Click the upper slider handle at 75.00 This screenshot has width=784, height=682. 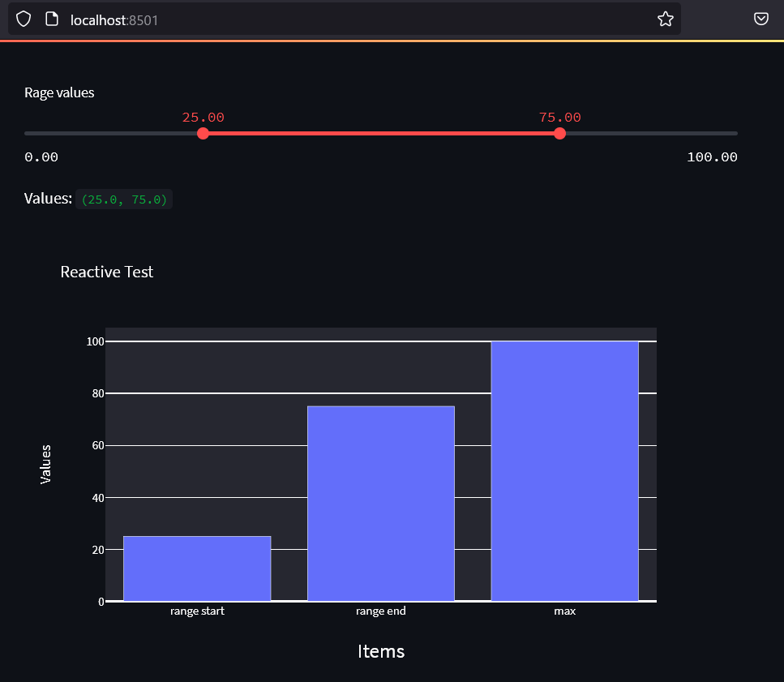click(559, 133)
